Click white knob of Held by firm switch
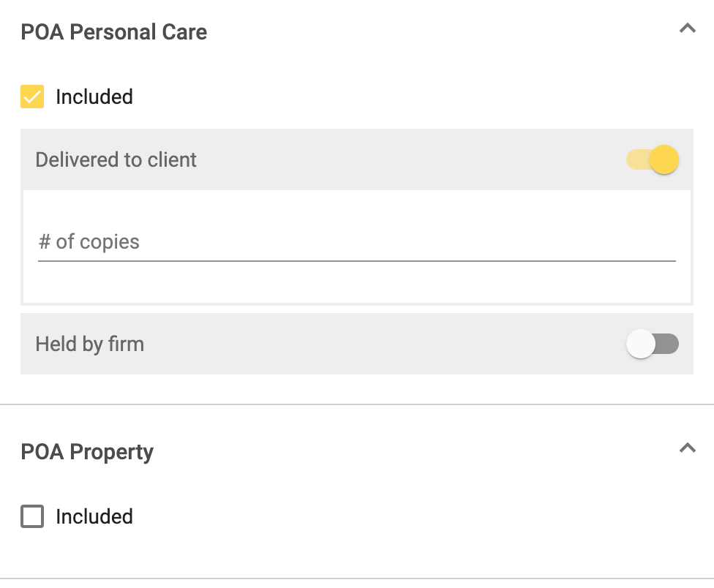714x588 pixels. tap(641, 344)
